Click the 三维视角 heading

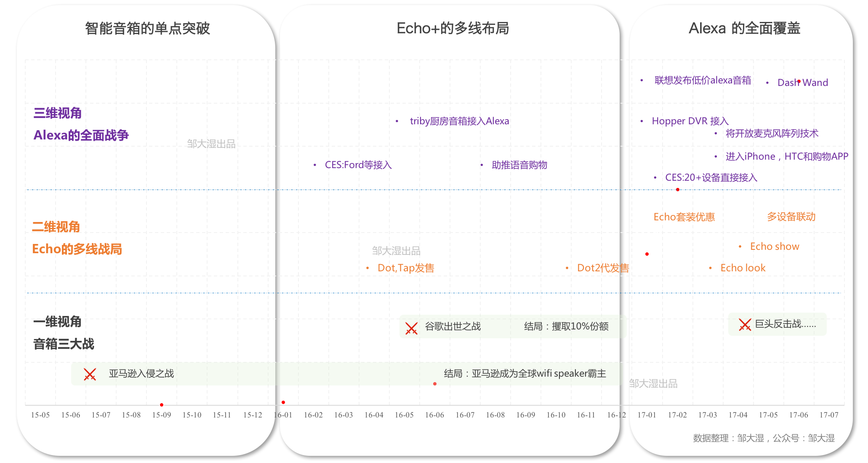coord(58,113)
